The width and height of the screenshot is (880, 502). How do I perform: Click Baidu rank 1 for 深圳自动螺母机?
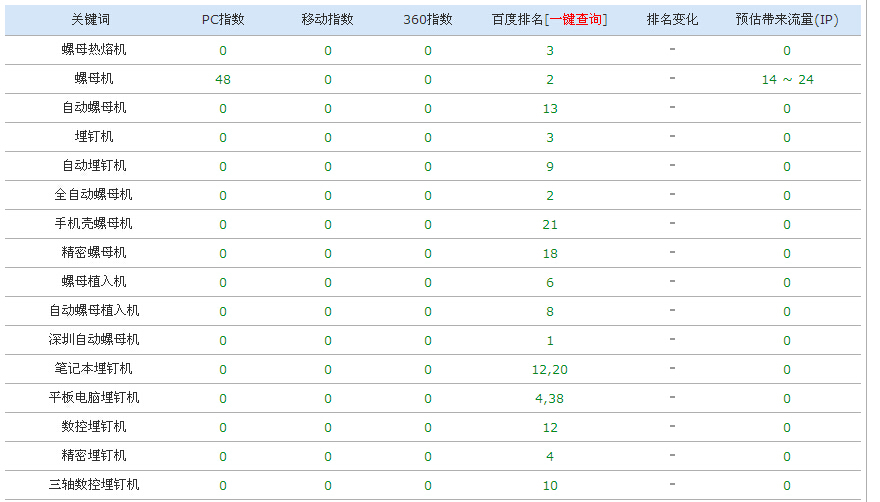(550, 341)
